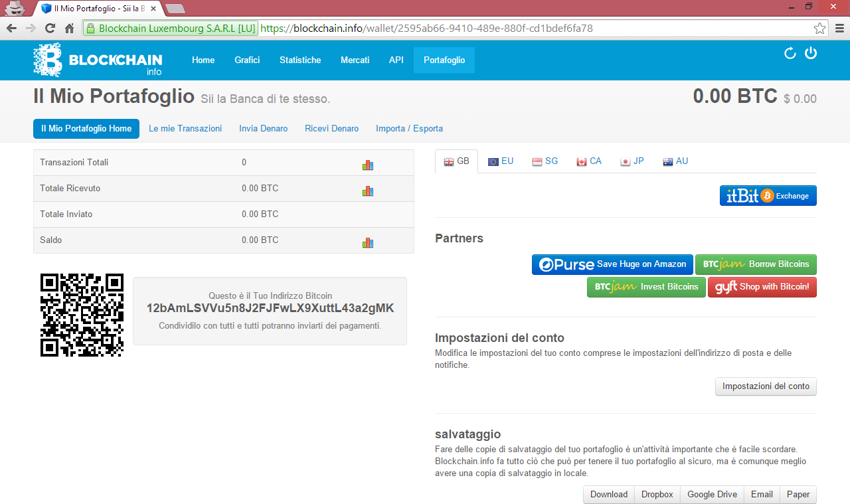Viewport: 850px width, 504px height.
Task: Click the refresh icon in blue header
Action: (x=790, y=53)
